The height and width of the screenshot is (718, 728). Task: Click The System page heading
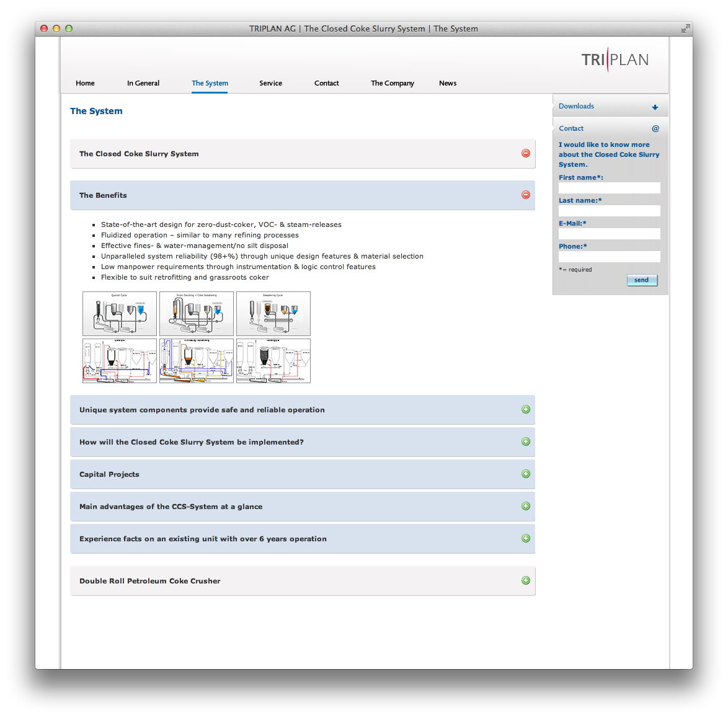tap(96, 111)
